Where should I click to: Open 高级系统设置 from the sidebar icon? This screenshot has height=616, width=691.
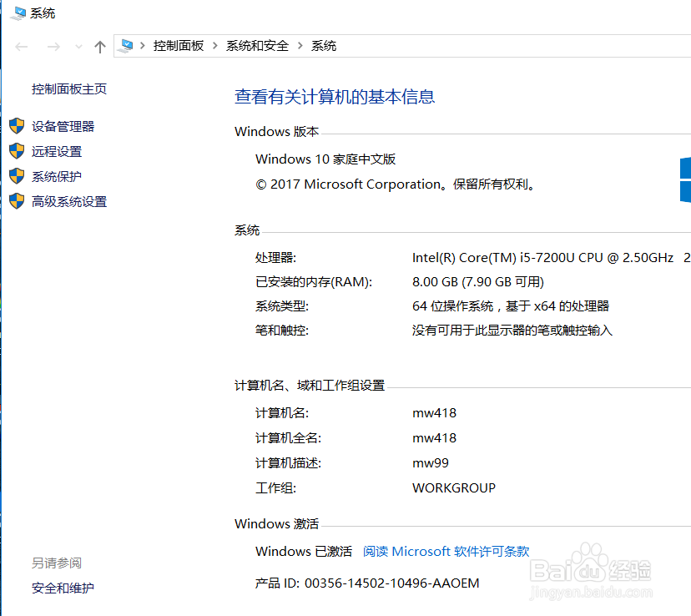[x=18, y=201]
